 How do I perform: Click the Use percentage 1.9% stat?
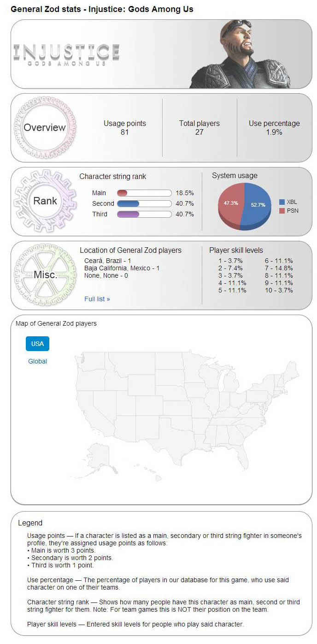(274, 132)
